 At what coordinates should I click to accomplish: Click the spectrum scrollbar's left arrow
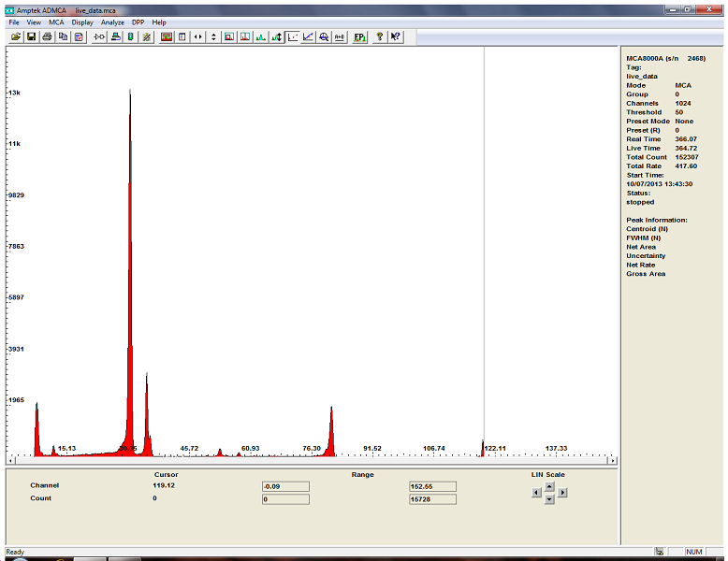10,461
